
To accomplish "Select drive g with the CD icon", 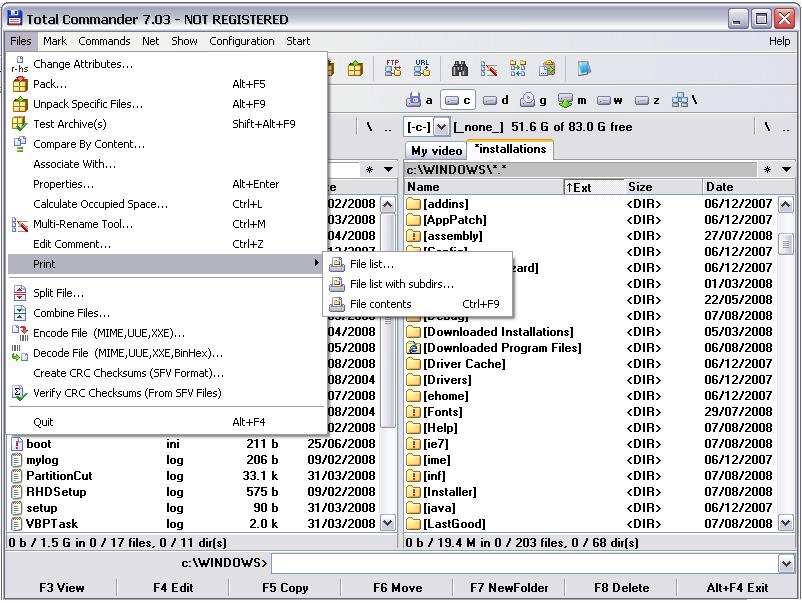I will coord(535,100).
